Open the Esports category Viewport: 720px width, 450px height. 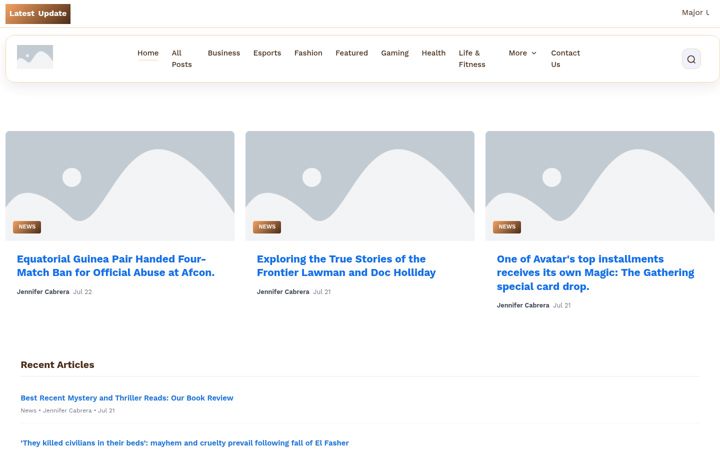[x=267, y=53]
